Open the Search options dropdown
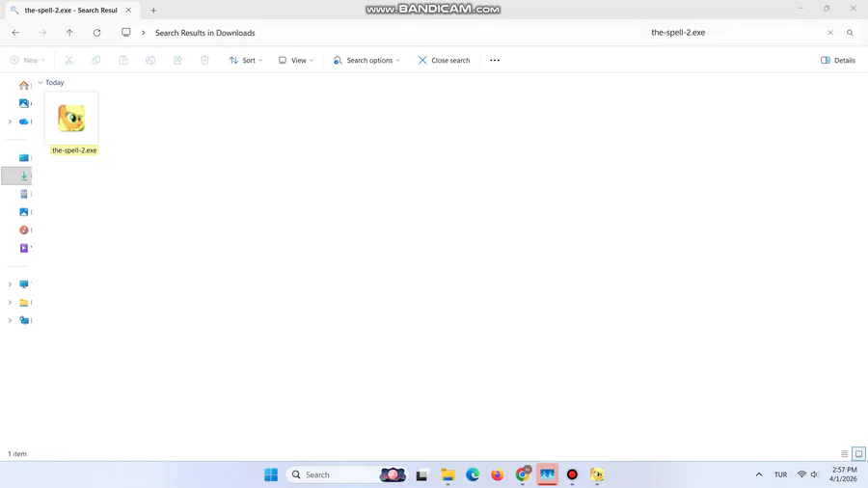Screen dimensions: 868x488 366,61
